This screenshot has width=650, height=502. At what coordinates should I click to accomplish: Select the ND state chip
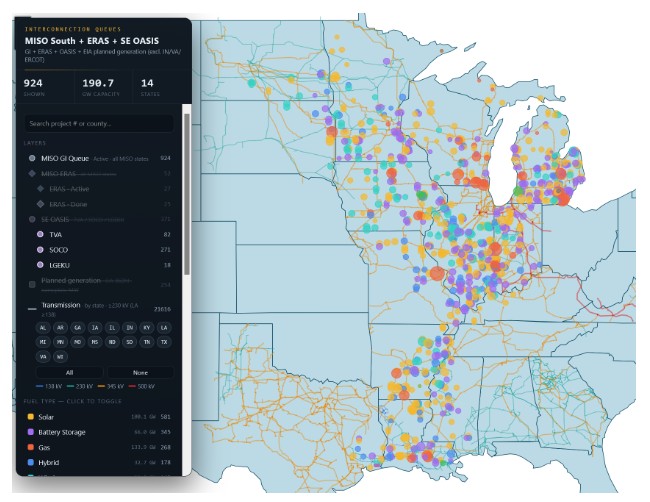[112, 342]
